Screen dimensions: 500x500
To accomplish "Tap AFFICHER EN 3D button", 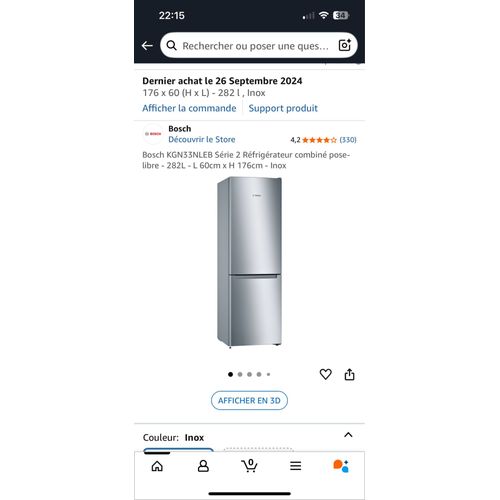I will click(249, 400).
